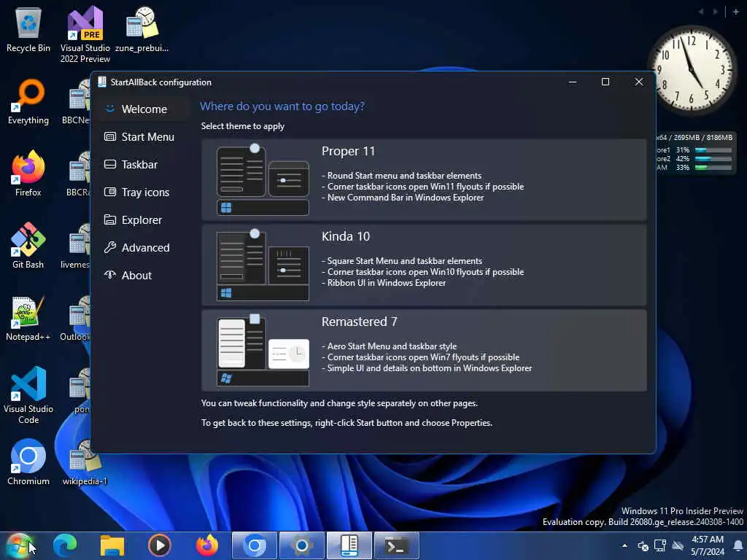This screenshot has height=560, width=747.
Task: Open the Start orb button
Action: pyautogui.click(x=19, y=545)
